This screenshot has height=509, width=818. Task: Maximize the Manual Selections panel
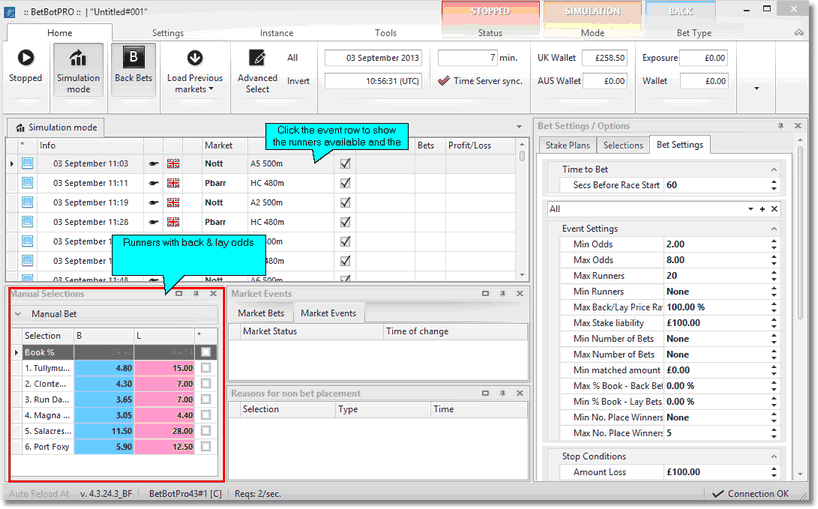click(179, 294)
